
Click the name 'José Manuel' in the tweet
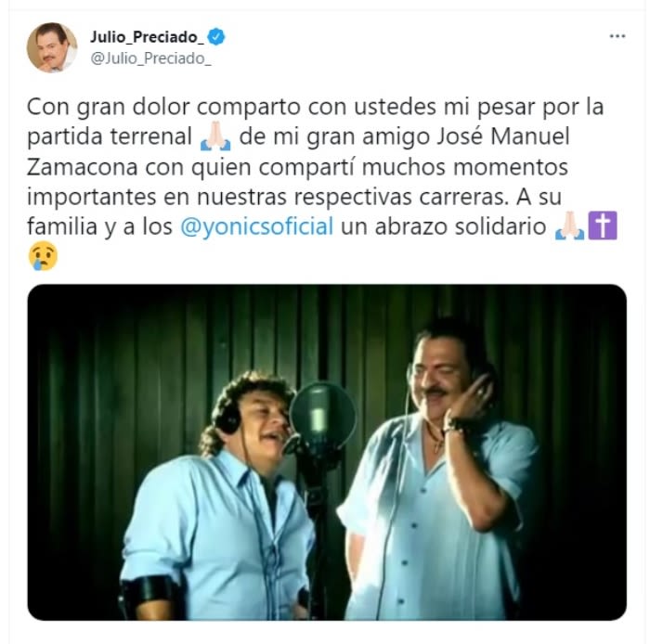coord(503,136)
